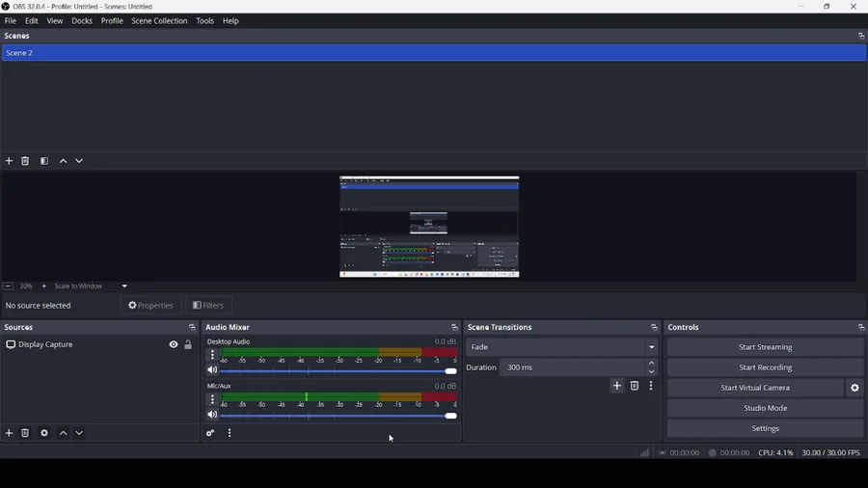The height and width of the screenshot is (488, 868).
Task: Open the File menu
Action: click(x=11, y=21)
